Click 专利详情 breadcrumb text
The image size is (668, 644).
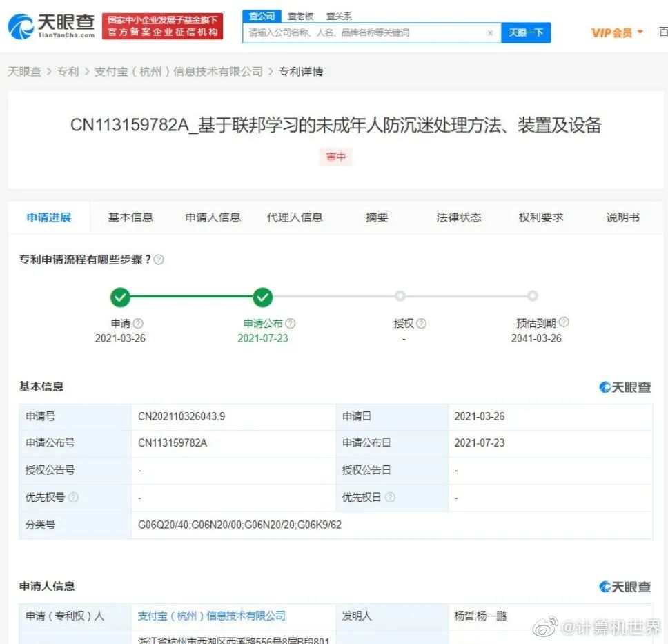301,71
